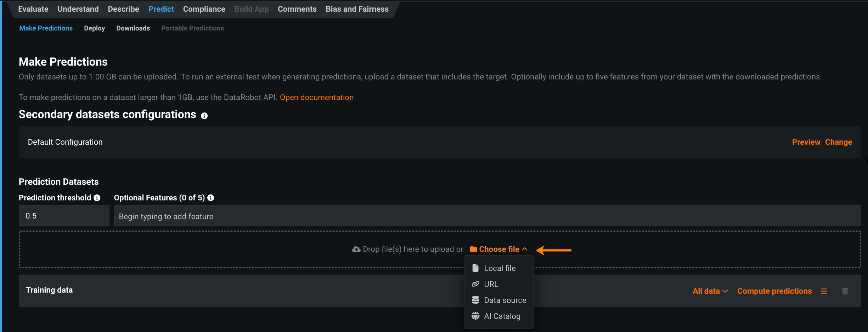
Task: Click the Optional Features input field
Action: click(487, 216)
